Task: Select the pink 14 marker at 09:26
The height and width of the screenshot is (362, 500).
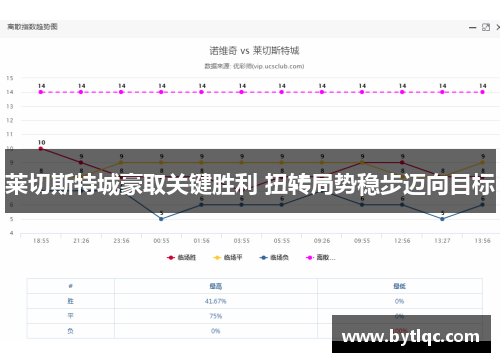Action: 322,92
